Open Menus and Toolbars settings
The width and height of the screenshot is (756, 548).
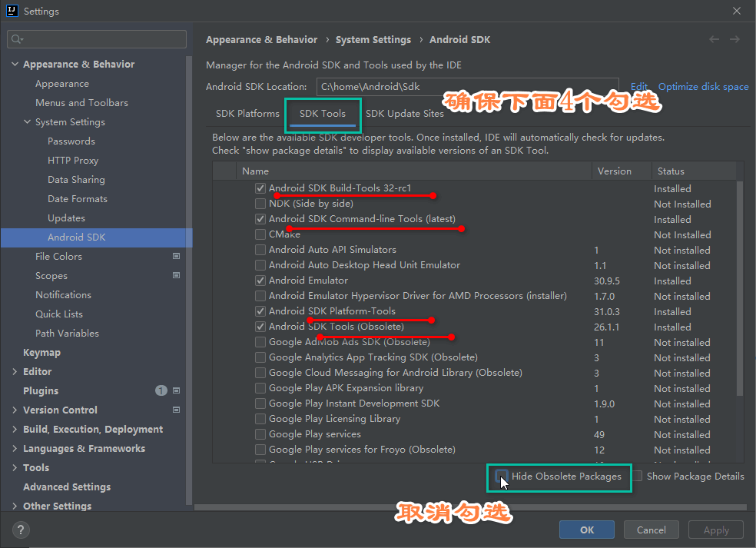point(81,103)
